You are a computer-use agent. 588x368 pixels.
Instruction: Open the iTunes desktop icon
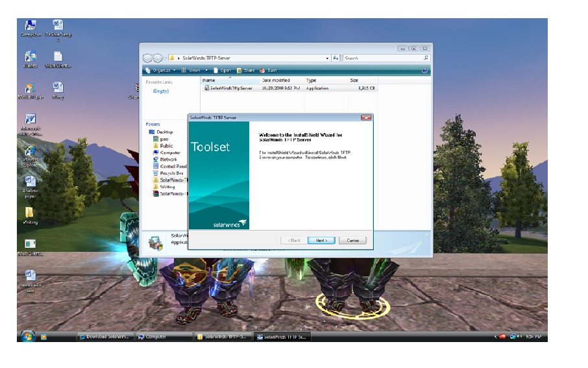pyautogui.click(x=31, y=60)
